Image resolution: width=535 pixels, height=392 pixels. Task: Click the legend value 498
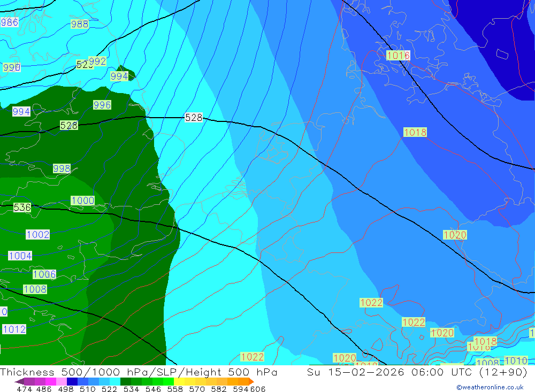click(x=65, y=389)
